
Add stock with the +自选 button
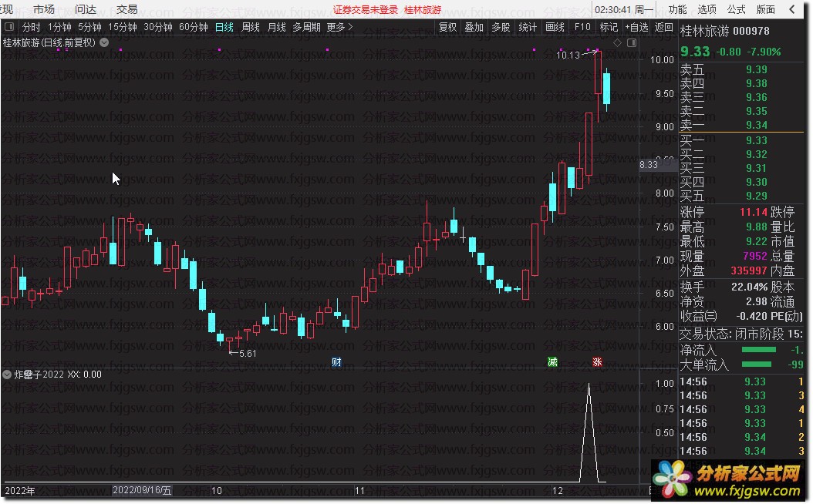636,27
